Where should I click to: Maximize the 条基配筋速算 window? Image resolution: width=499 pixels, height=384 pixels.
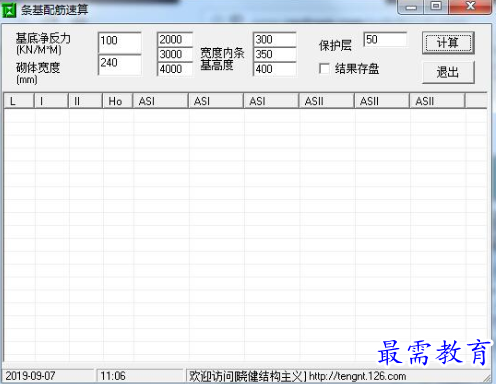(x=436, y=7)
